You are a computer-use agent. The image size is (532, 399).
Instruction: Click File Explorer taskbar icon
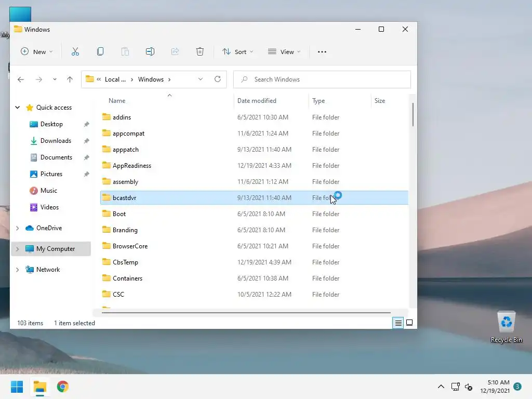click(40, 387)
